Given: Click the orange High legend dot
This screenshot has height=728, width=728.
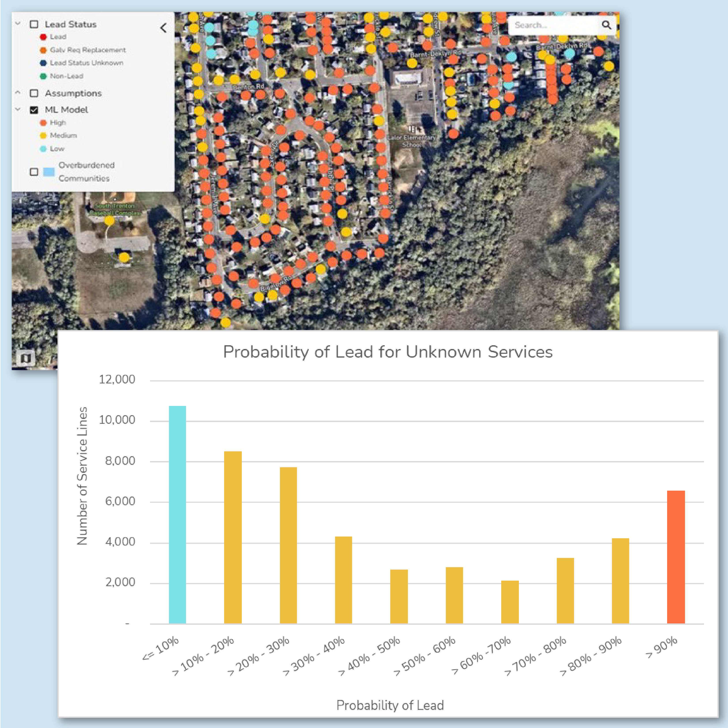Looking at the screenshot, I should [x=43, y=123].
